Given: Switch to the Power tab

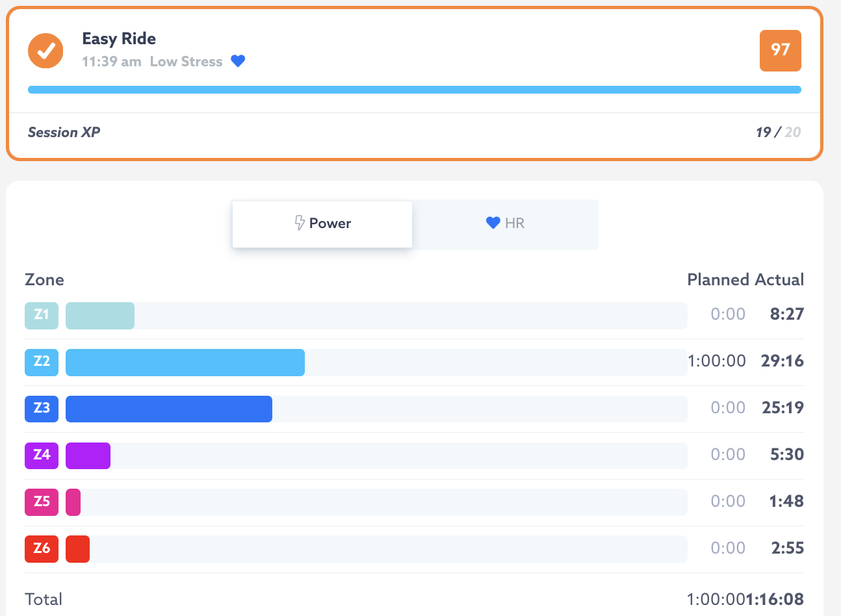Looking at the screenshot, I should pyautogui.click(x=322, y=224).
